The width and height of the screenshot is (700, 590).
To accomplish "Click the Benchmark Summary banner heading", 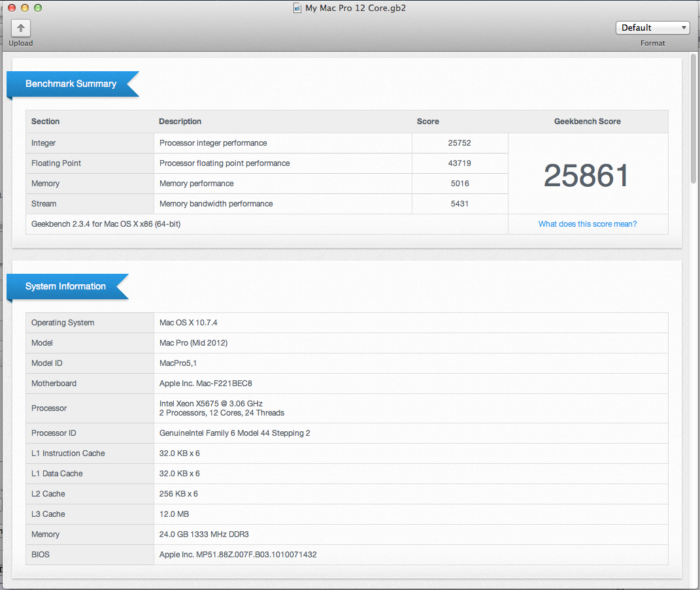I will tap(71, 84).
